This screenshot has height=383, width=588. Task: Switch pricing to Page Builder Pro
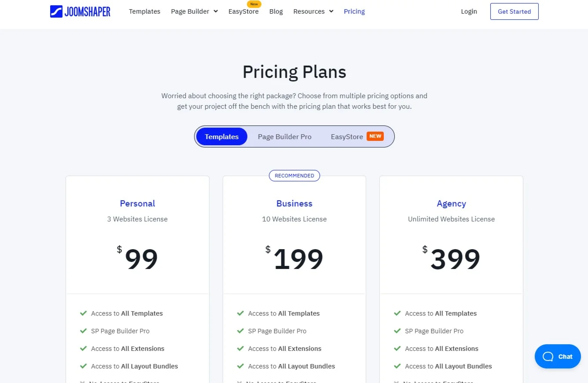(285, 137)
